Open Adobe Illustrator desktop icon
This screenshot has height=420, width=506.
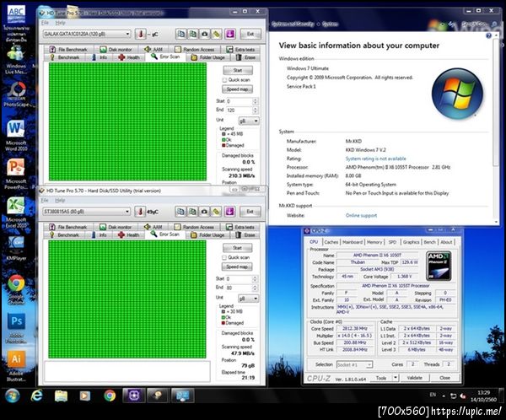pos(16,366)
